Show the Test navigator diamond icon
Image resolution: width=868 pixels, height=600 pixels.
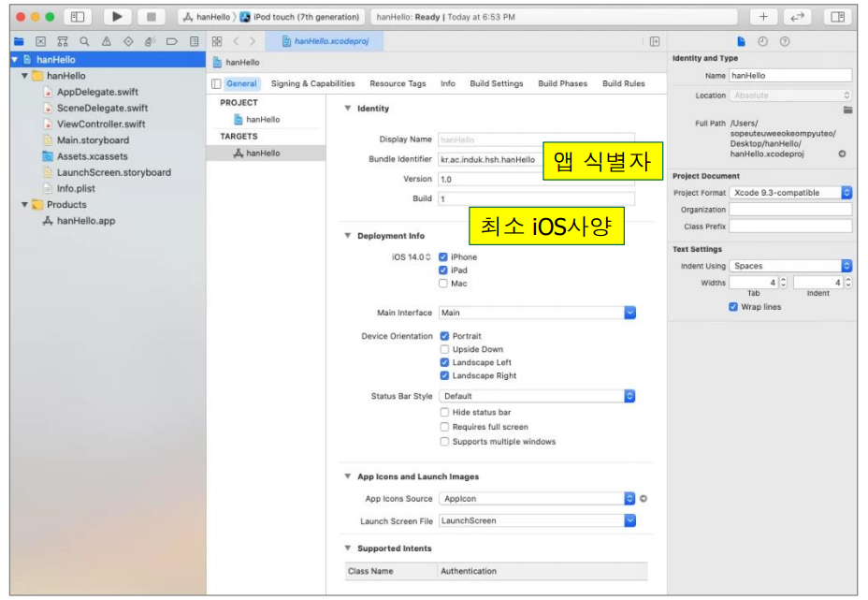[x=128, y=41]
